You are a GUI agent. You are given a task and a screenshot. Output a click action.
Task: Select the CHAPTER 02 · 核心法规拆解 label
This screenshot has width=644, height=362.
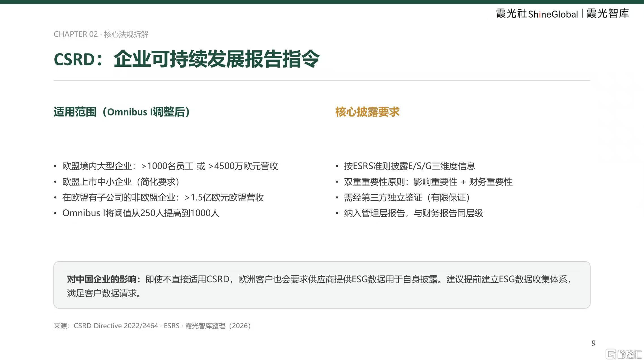click(x=101, y=34)
